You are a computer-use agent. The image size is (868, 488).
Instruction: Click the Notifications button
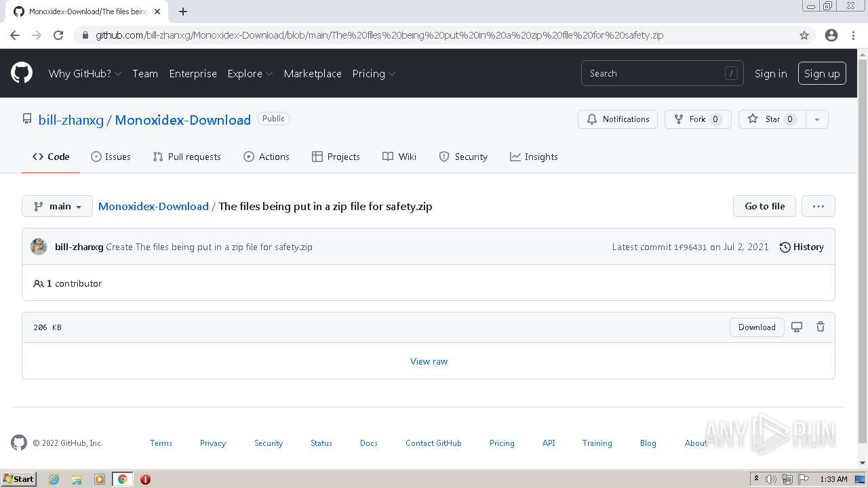618,119
